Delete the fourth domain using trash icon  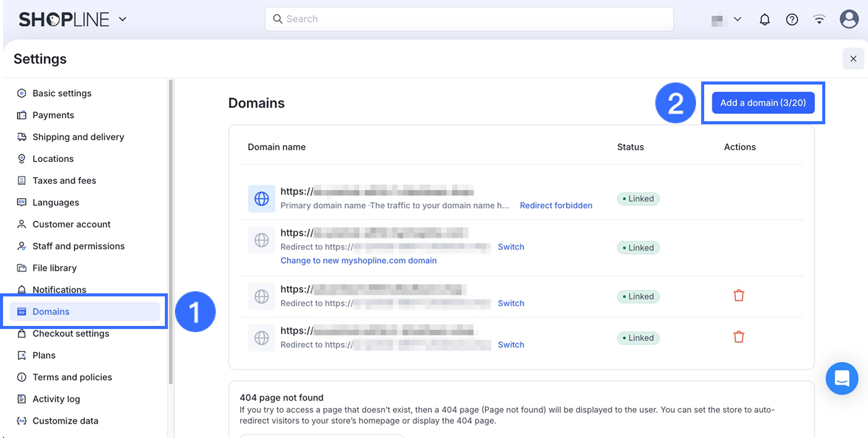click(739, 337)
